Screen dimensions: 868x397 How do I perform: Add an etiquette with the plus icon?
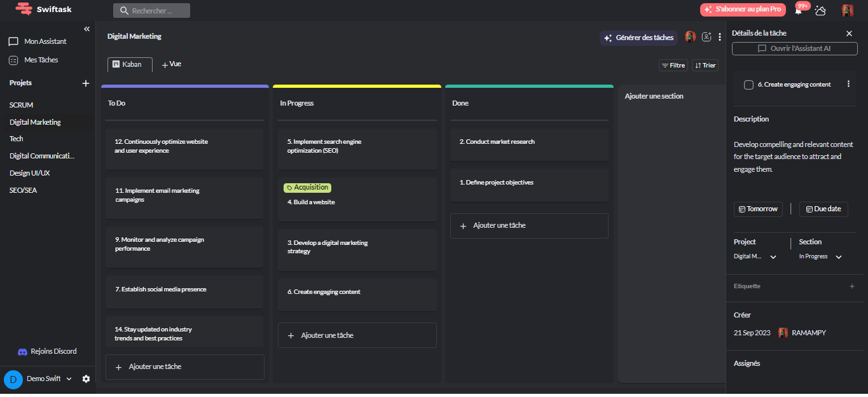pos(852,286)
